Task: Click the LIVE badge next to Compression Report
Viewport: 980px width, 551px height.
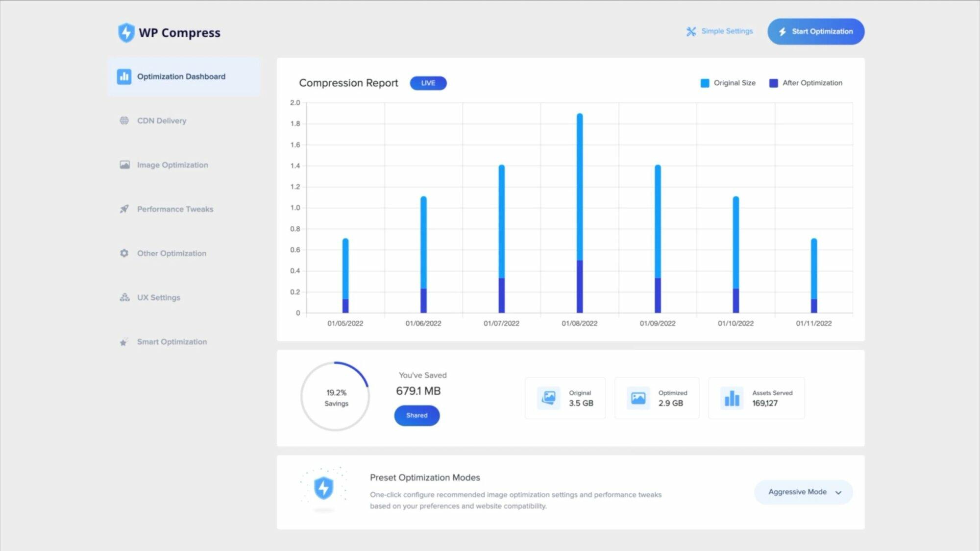Action: point(428,83)
